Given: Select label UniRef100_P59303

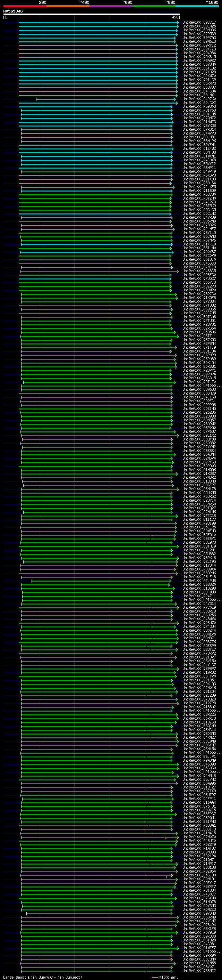Looking at the screenshot, I should (x=199, y=106).
